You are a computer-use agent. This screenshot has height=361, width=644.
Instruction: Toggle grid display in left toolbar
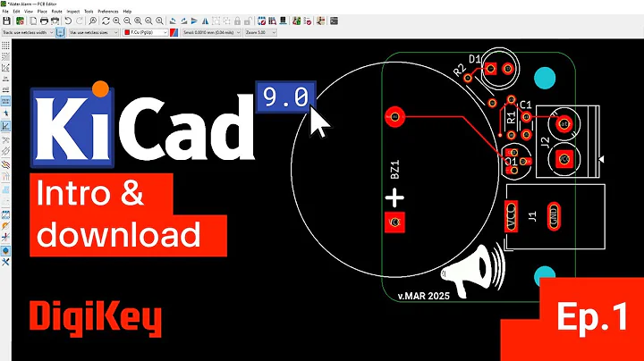5,45
